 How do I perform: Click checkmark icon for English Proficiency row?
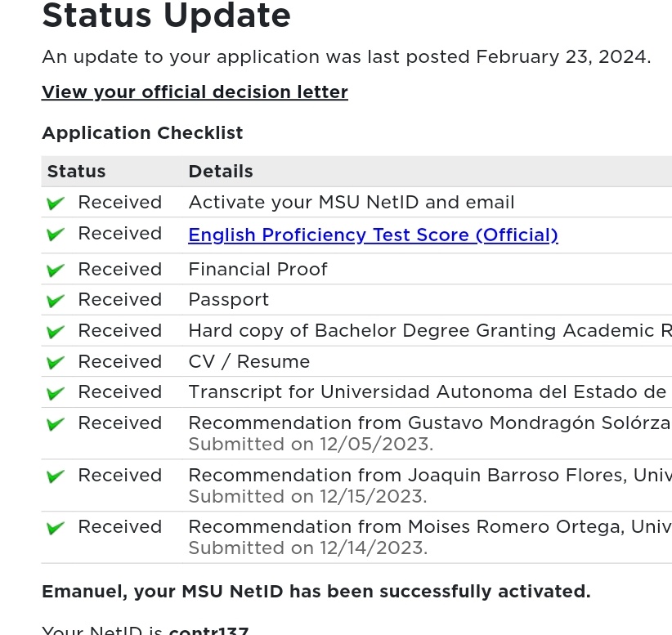pyautogui.click(x=56, y=235)
